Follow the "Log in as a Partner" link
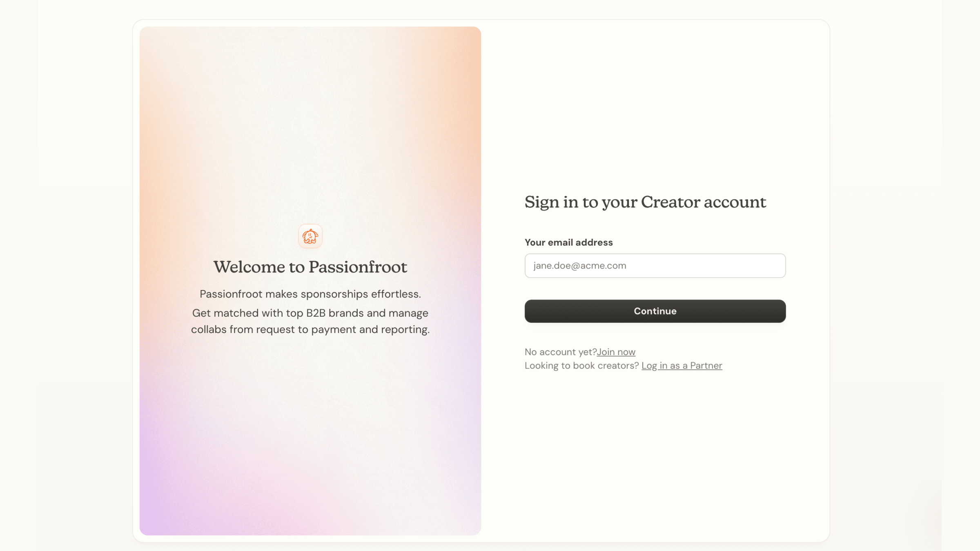This screenshot has width=980, height=551. (682, 366)
